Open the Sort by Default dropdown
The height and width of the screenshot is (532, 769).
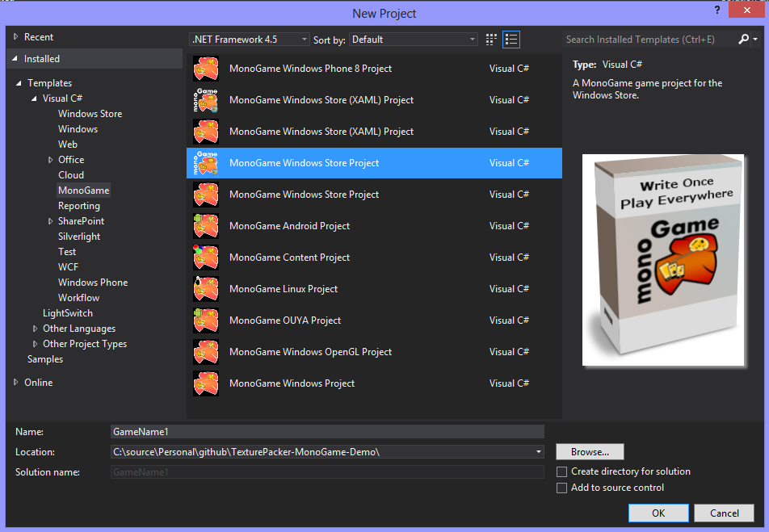pos(413,40)
